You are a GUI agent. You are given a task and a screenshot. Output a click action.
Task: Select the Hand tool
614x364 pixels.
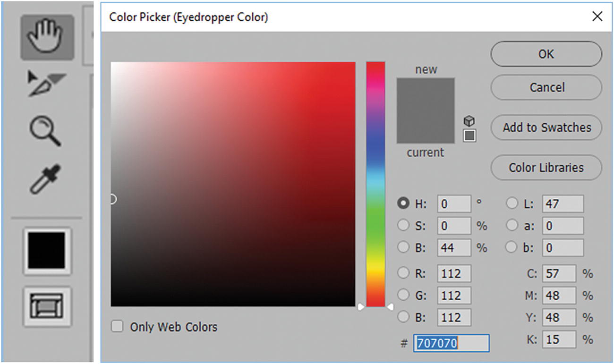(x=47, y=37)
